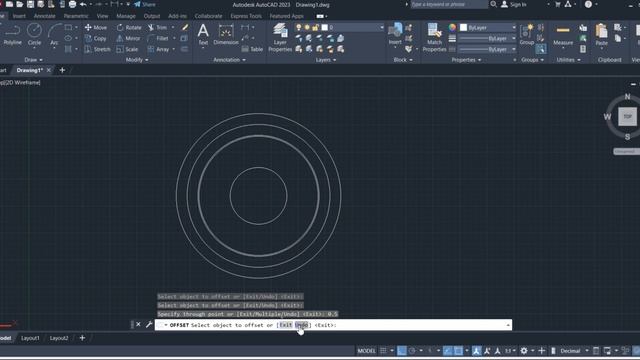Expand the Layers panel
The width and height of the screenshot is (640, 360).
point(325,60)
